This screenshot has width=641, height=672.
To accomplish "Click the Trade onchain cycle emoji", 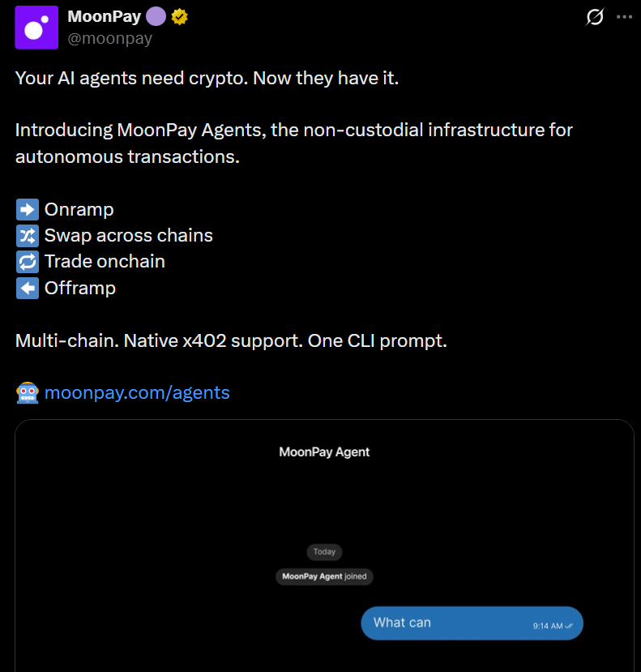I will (x=27, y=261).
